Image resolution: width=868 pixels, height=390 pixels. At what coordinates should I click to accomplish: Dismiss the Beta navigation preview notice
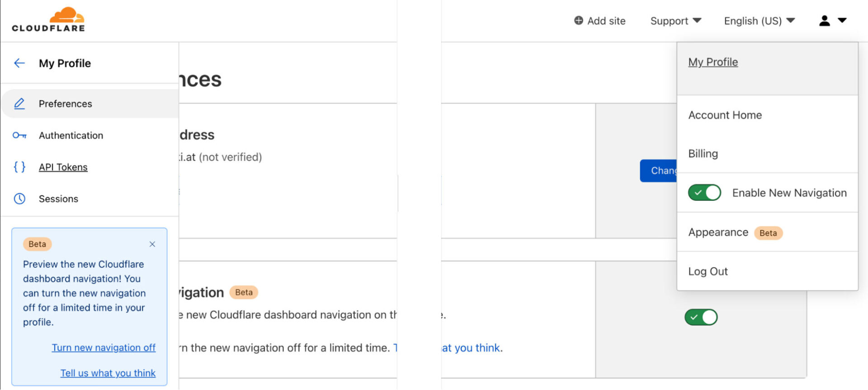tap(152, 244)
